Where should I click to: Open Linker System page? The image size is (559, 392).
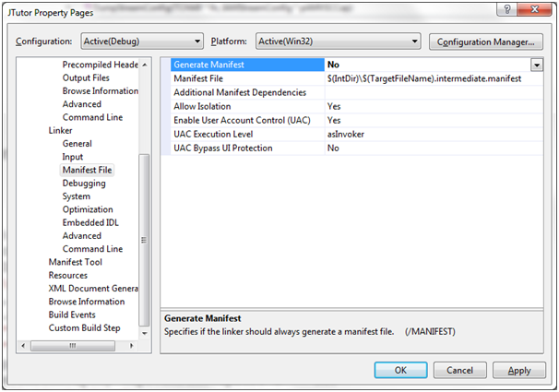tap(77, 196)
